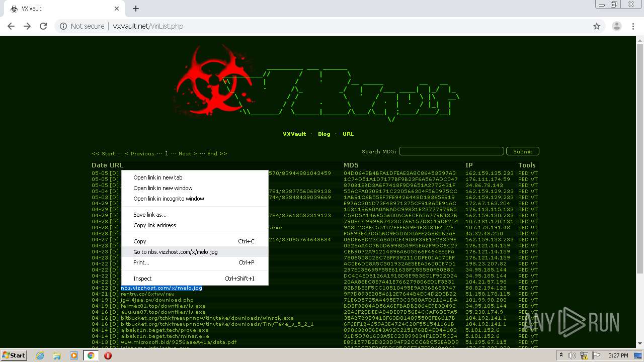The width and height of the screenshot is (644, 362).
Task: Open the Chrome three-dot menu
Action: pos(632,26)
